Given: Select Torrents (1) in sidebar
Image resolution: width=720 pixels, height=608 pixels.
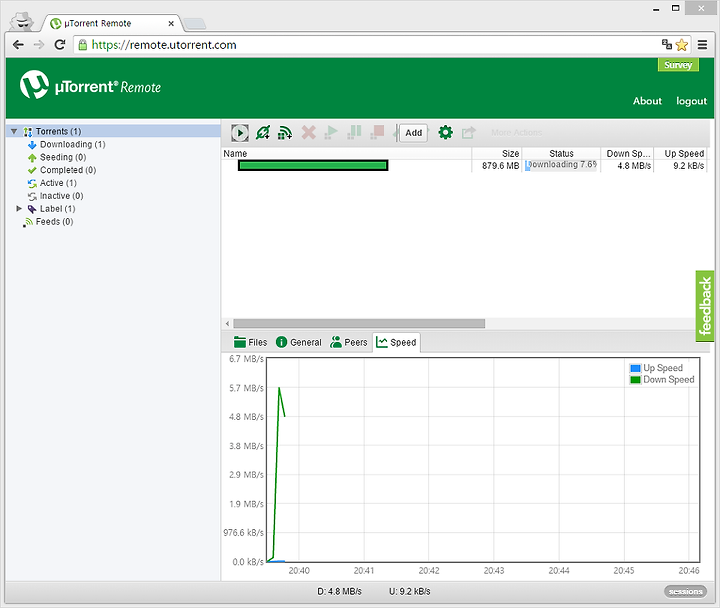Looking at the screenshot, I should (58, 131).
